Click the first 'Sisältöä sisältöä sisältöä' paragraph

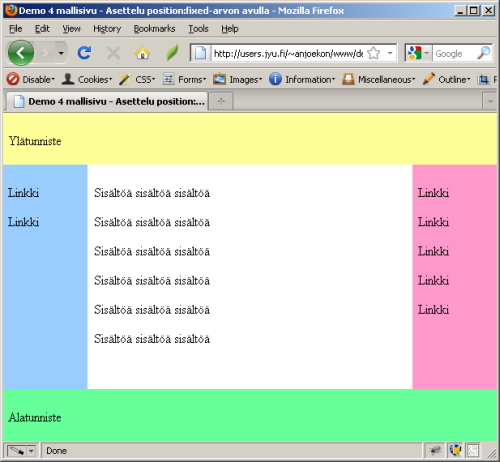pos(152,193)
